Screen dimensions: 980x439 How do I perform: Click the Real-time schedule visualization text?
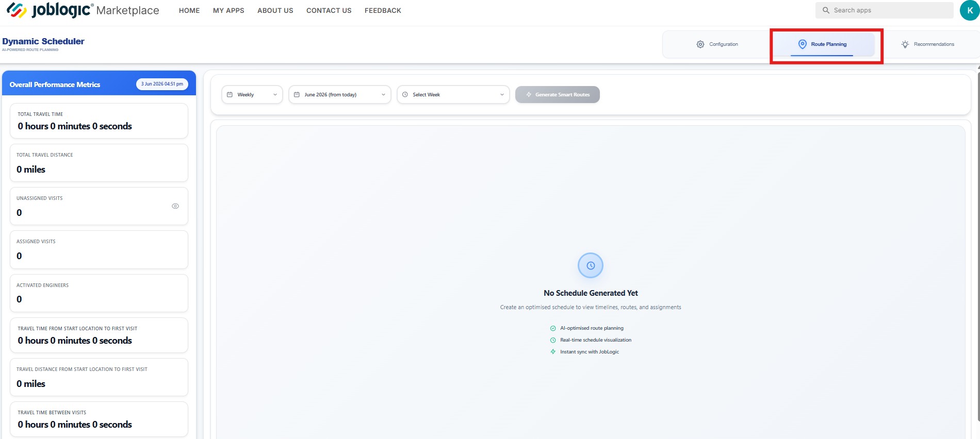pyautogui.click(x=596, y=340)
